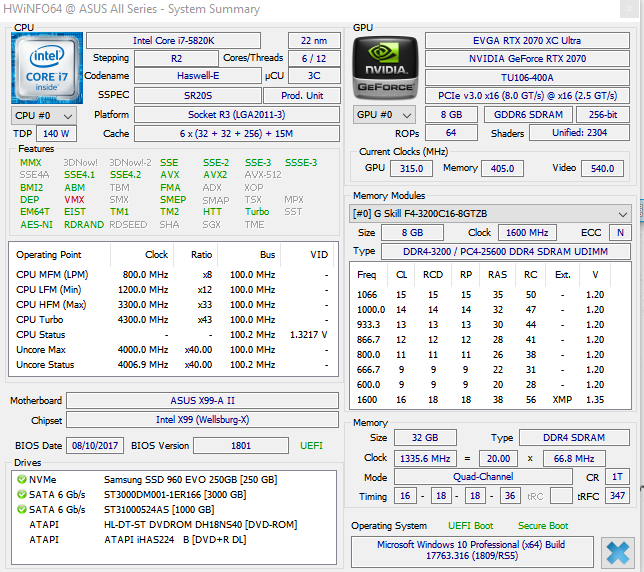Click the Quad-Channel mode field
This screenshot has height=572, width=644.
483,477
